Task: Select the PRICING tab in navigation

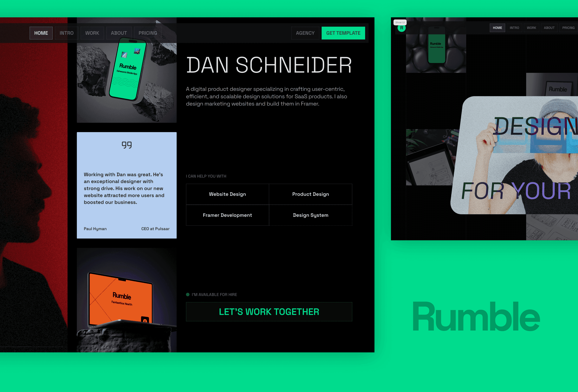Action: click(x=147, y=33)
